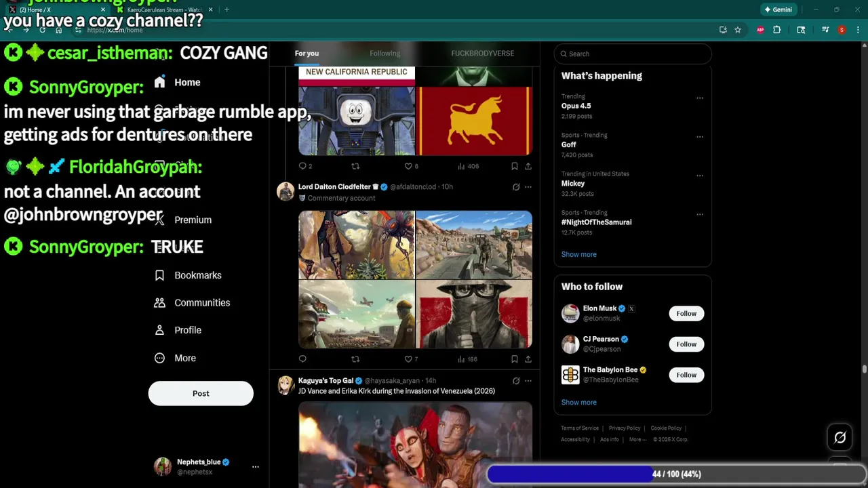Open Privacy Policy link
This screenshot has height=488, width=868.
click(625, 428)
